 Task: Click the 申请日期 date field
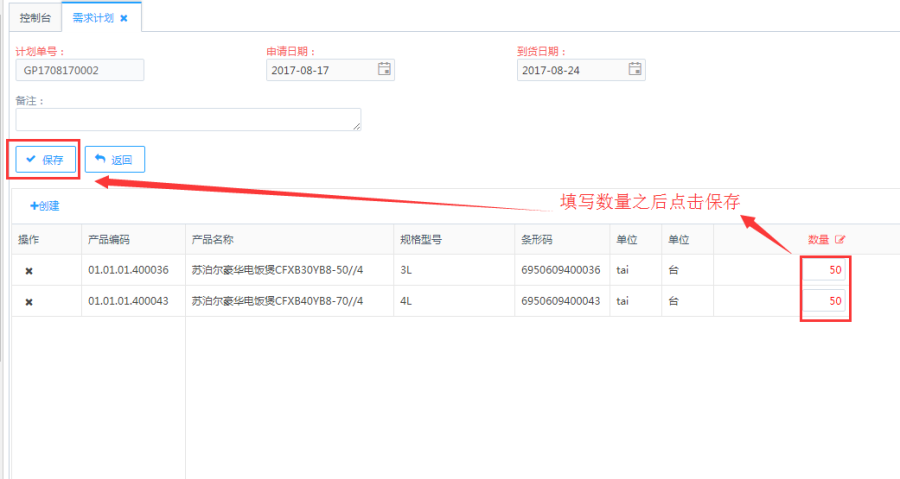coord(320,70)
